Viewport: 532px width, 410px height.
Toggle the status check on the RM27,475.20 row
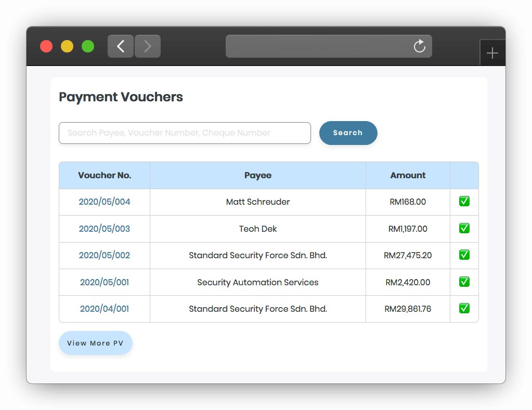tap(464, 255)
